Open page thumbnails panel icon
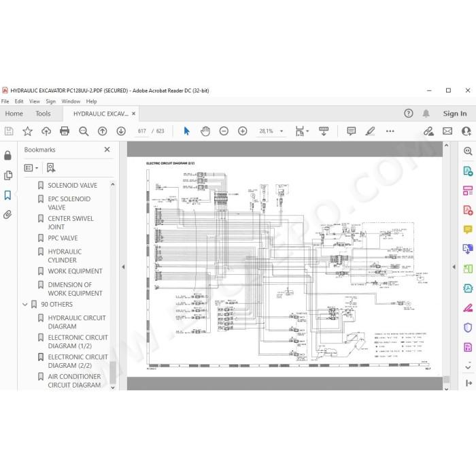476x476 pixels. (x=8, y=175)
